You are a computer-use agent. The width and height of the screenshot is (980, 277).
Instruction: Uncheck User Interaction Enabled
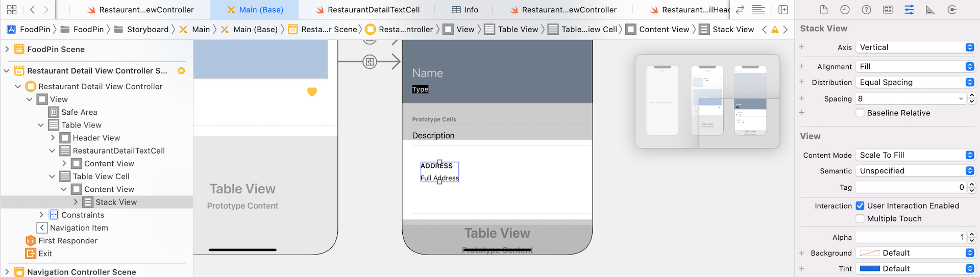[860, 206]
